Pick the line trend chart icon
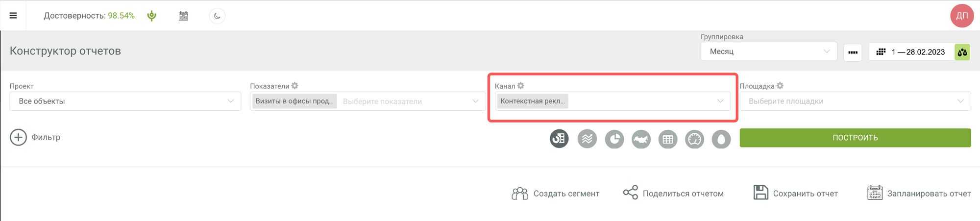Viewport: 980px width, 221px height. 587,139
